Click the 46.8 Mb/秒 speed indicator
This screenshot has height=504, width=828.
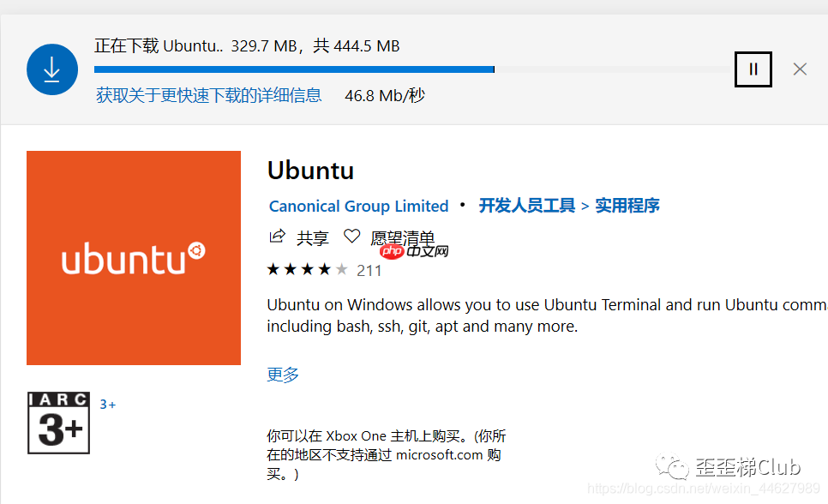click(383, 95)
